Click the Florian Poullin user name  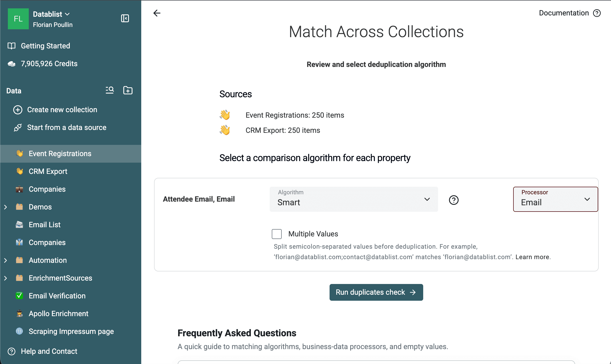point(53,25)
